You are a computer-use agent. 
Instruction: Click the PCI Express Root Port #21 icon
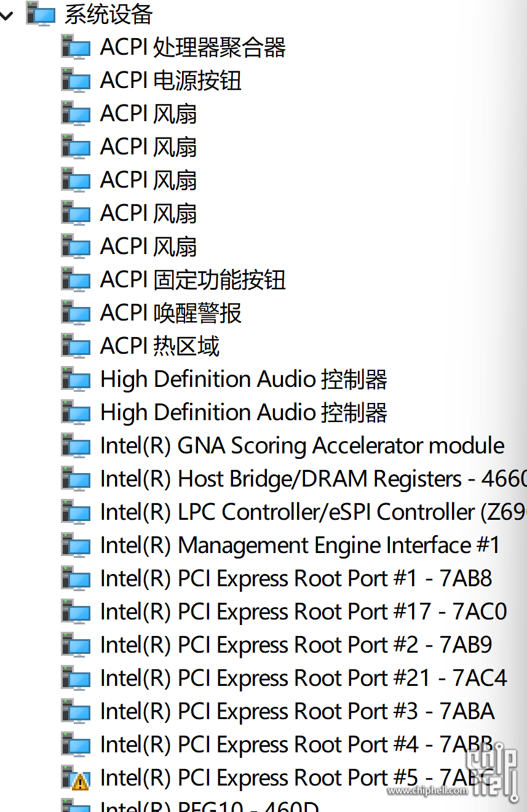coord(76,679)
